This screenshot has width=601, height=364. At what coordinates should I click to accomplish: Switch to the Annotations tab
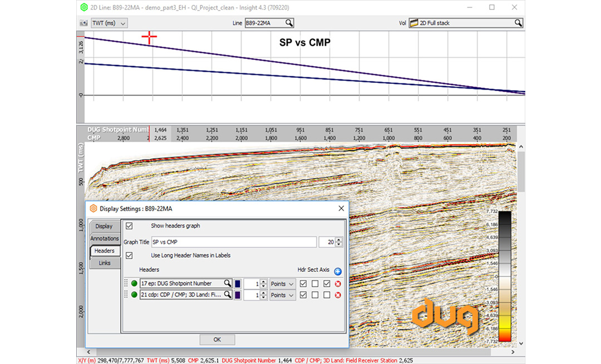coord(105,238)
